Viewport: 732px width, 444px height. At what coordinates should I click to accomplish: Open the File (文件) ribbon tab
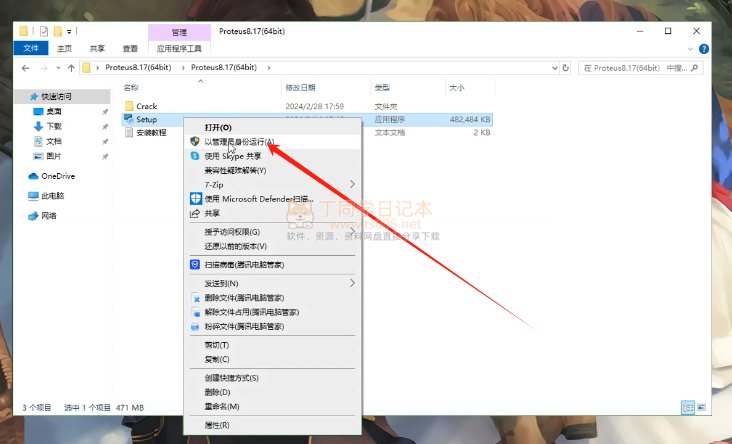click(31, 48)
